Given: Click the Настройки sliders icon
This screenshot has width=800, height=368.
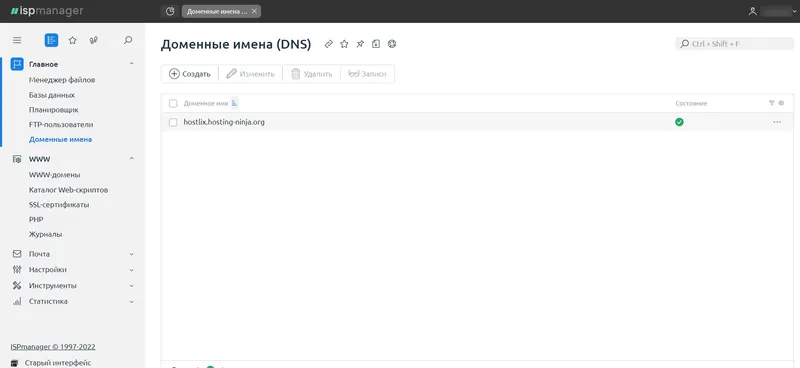Looking at the screenshot, I should pyautogui.click(x=17, y=269).
